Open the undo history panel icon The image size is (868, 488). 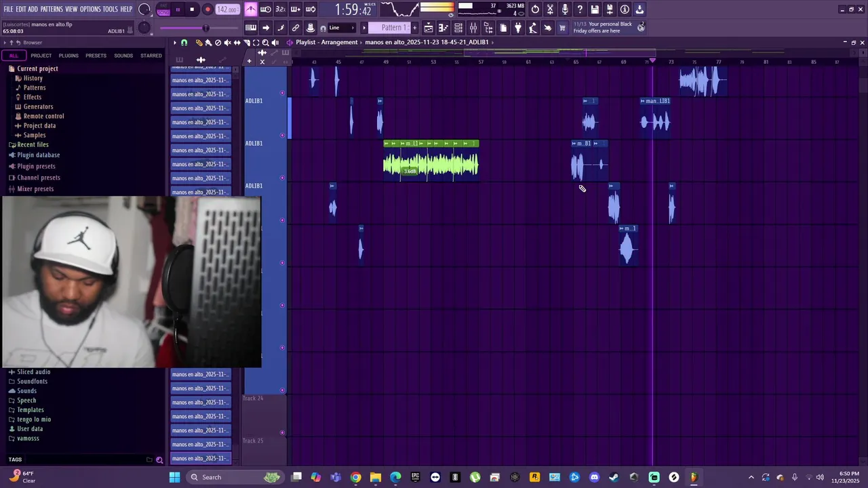(535, 9)
